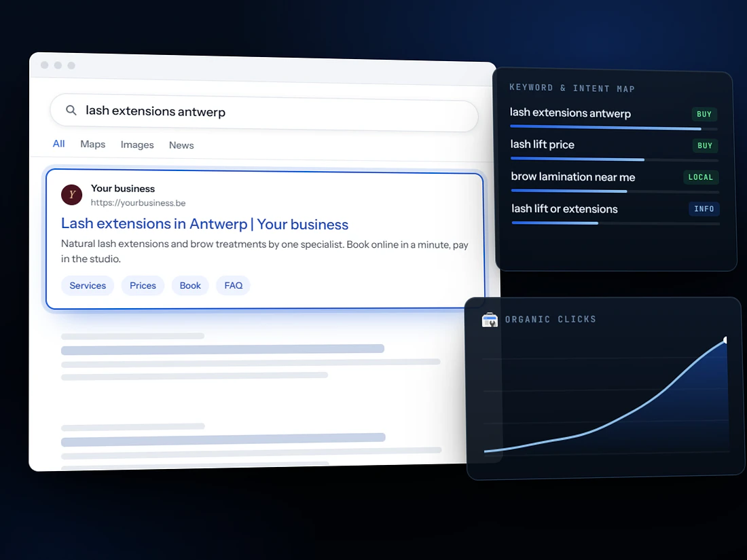Viewport: 747px width, 560px height.
Task: Click the 'Your business' site name
Action: tap(123, 189)
